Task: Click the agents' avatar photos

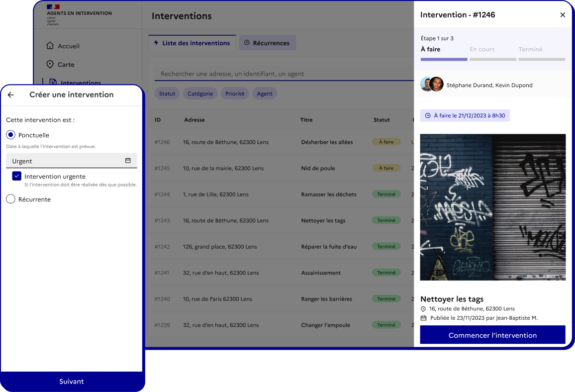Action: tap(432, 85)
